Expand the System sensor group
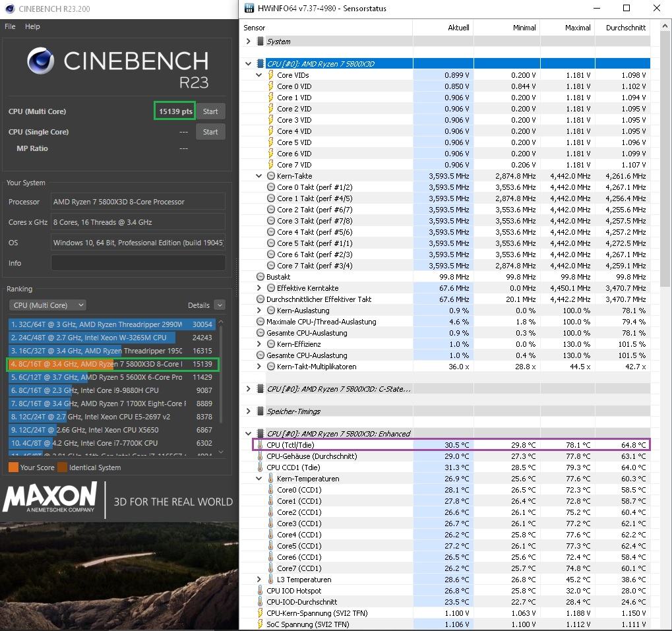The height and width of the screenshot is (631, 672). click(248, 41)
